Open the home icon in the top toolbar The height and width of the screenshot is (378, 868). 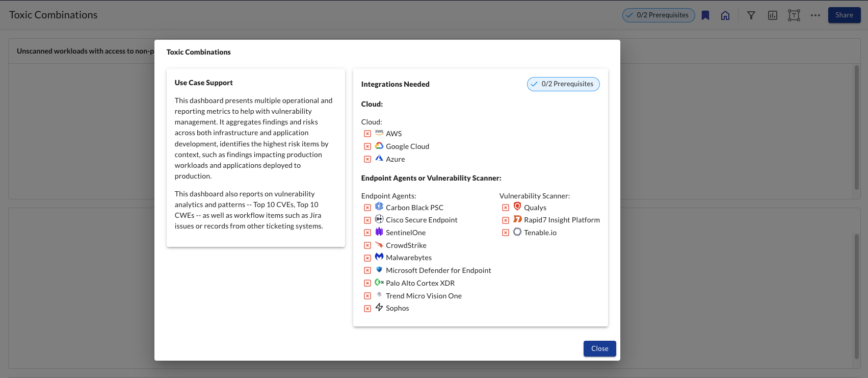pos(725,15)
